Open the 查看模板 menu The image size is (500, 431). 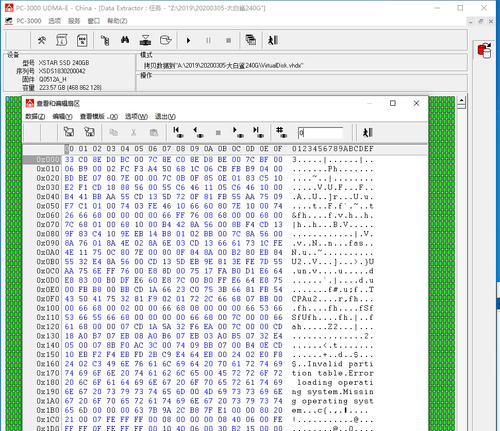coord(99,116)
